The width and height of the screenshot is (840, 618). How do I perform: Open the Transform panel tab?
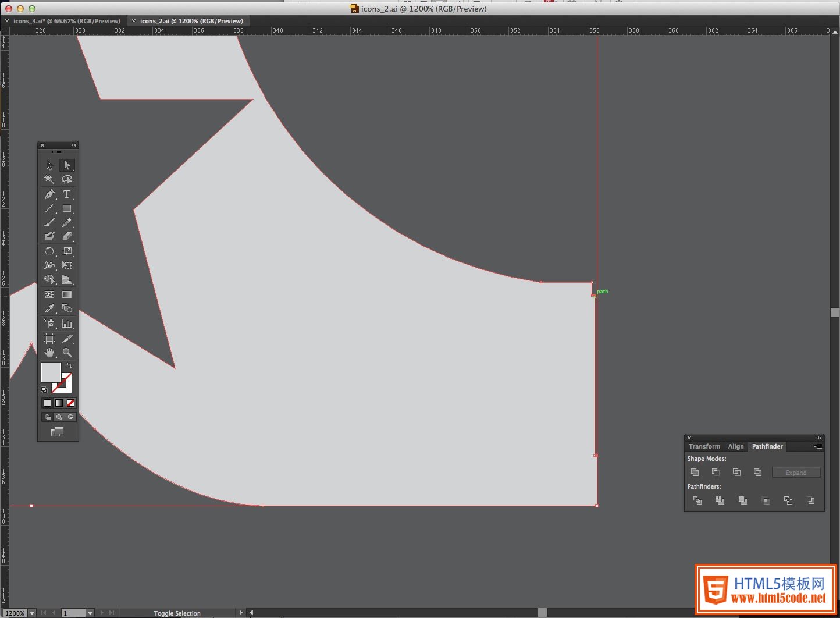coord(704,446)
